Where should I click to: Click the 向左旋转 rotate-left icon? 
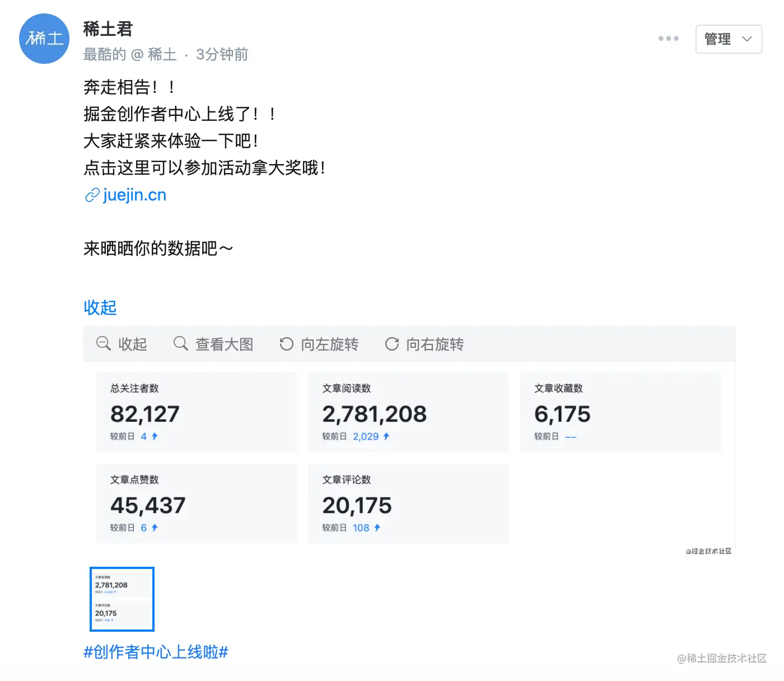tap(286, 344)
